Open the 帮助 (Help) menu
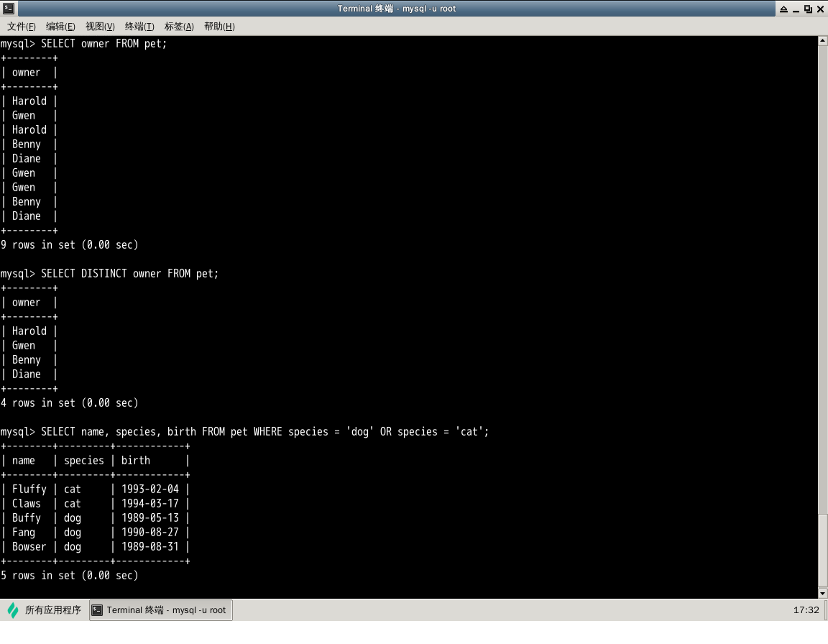The height and width of the screenshot is (644, 828). coord(219,27)
